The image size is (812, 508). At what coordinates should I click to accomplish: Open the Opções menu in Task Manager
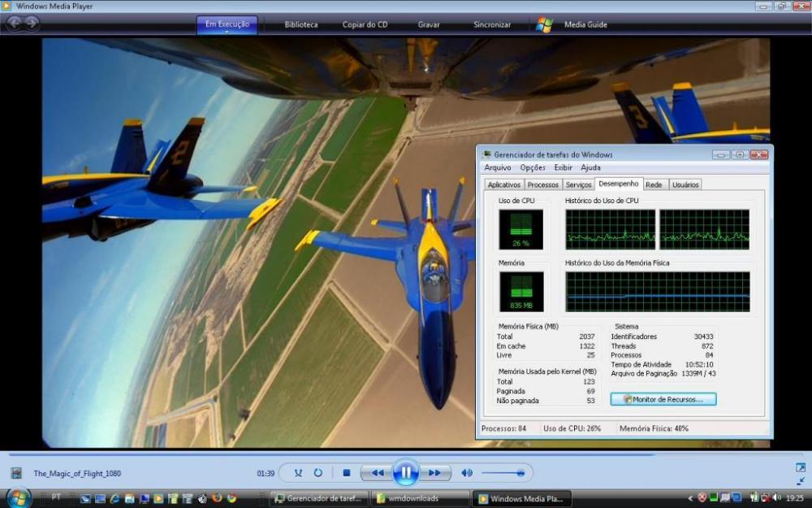pyautogui.click(x=533, y=167)
